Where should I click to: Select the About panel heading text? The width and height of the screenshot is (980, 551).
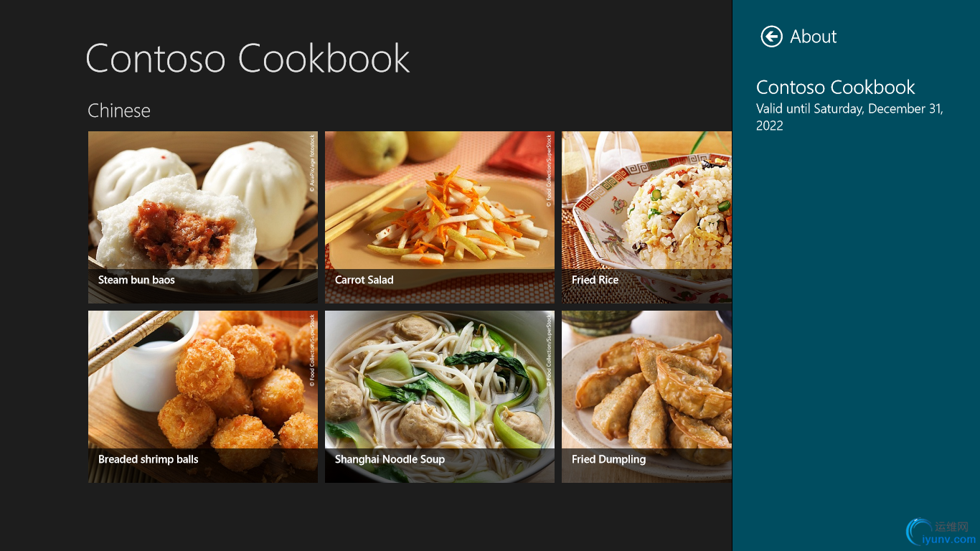click(x=814, y=37)
